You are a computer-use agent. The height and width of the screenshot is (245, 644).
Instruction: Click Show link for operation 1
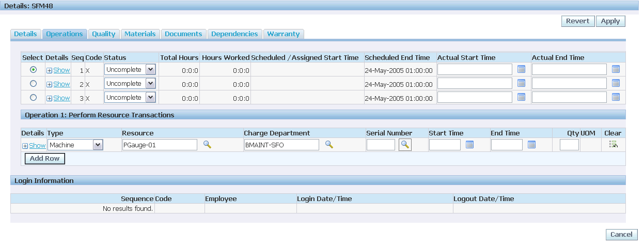coord(61,70)
